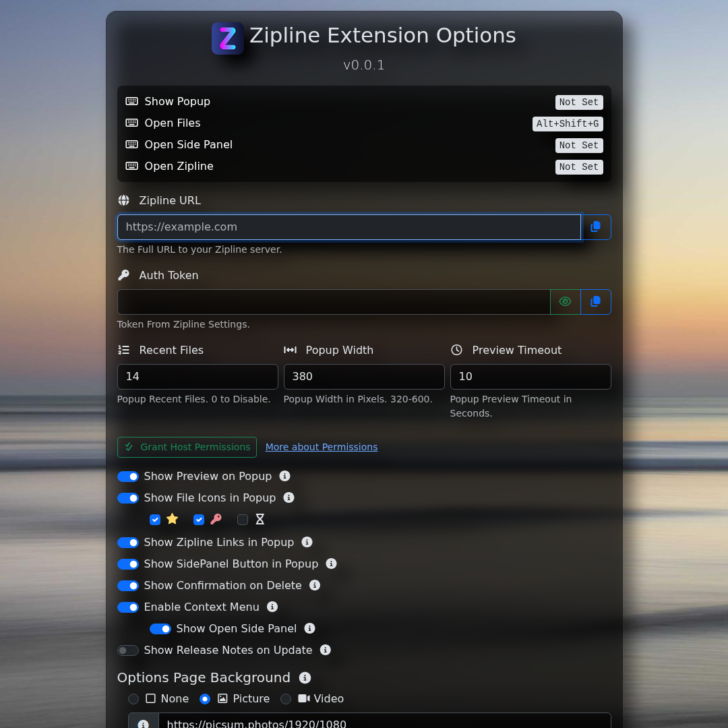Click the Recent Files number input
The height and width of the screenshot is (728, 728).
tap(198, 376)
